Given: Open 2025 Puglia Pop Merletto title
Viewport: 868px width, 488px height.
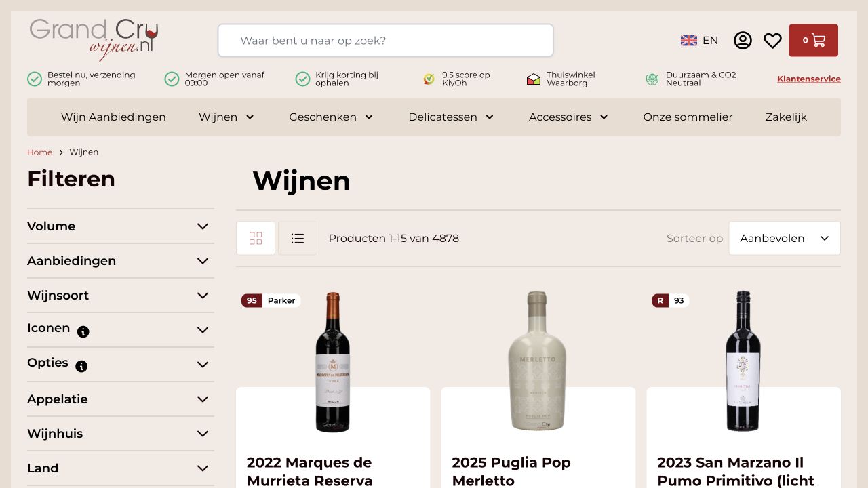Looking at the screenshot, I should pyautogui.click(x=511, y=472).
